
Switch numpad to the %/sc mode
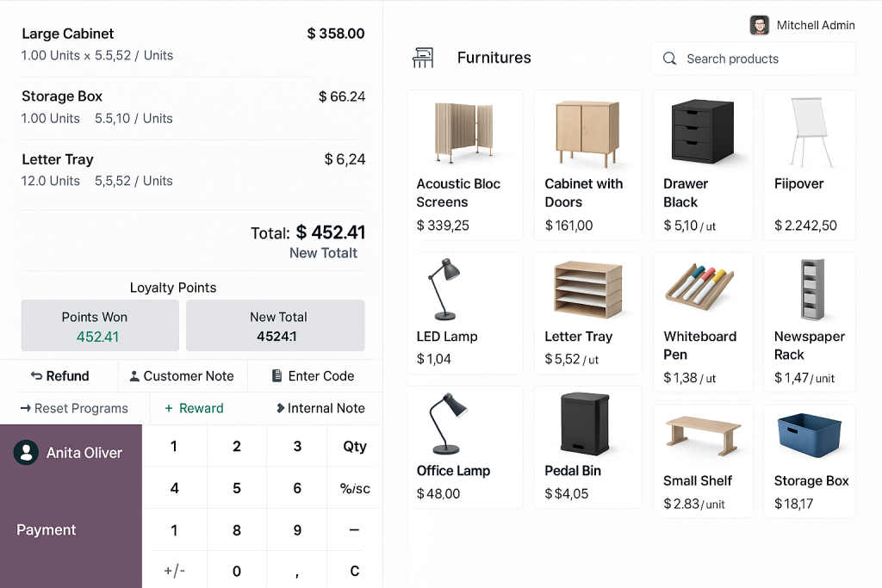(354, 488)
